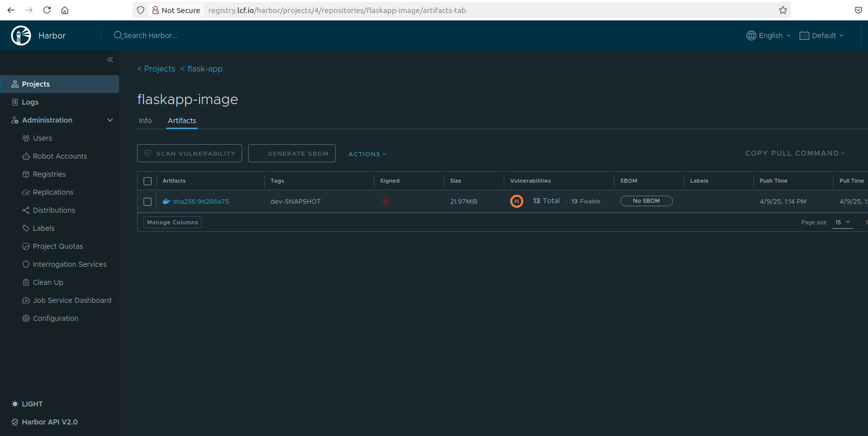868x436 pixels.
Task: Select all artifacts with header checkbox
Action: coord(148,181)
